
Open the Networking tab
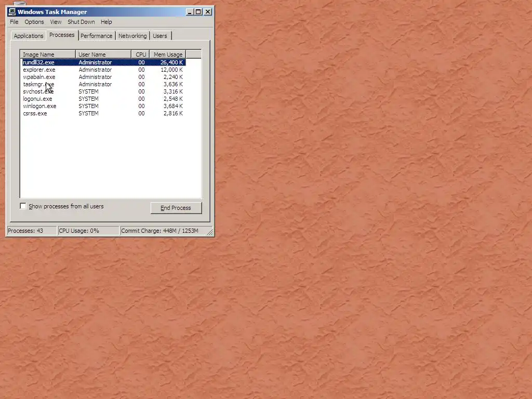tap(132, 36)
